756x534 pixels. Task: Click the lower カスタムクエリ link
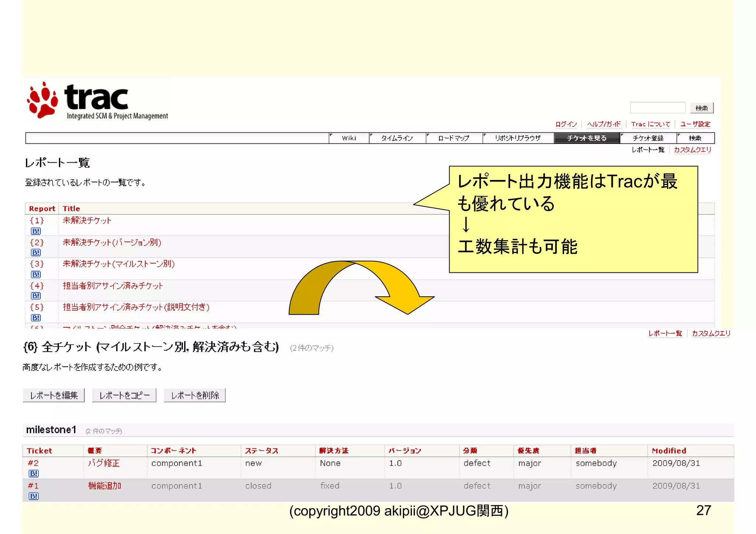(711, 334)
